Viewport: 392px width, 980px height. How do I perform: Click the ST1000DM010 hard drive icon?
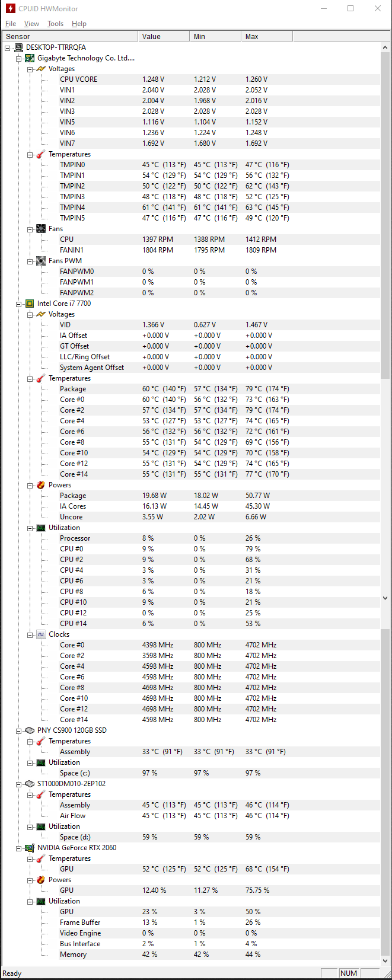[x=30, y=784]
